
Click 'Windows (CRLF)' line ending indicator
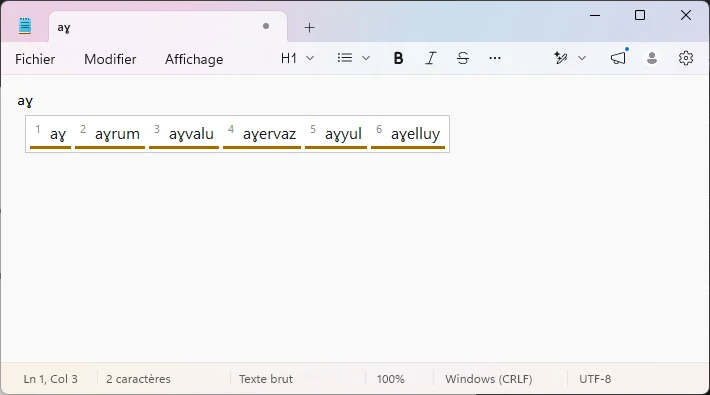pyautogui.click(x=489, y=379)
